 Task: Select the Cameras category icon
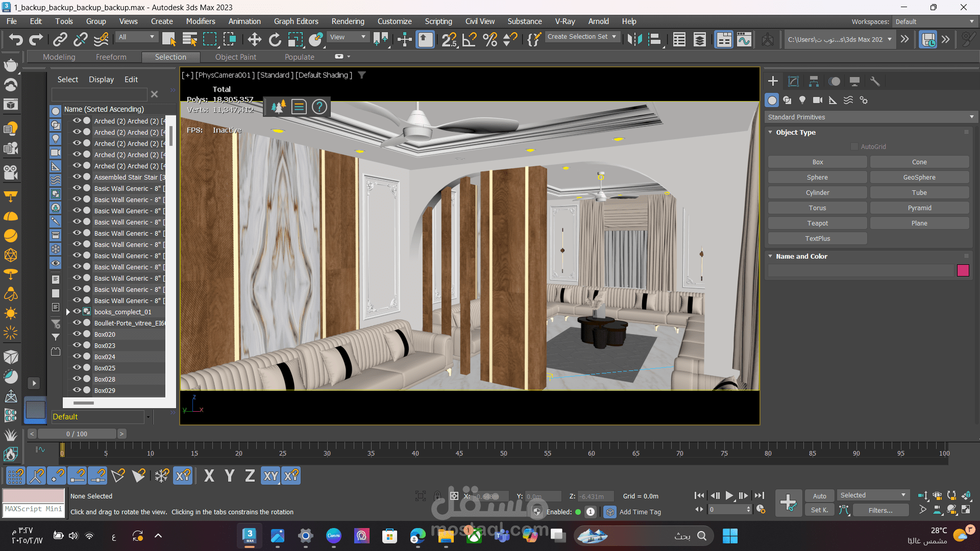click(x=818, y=100)
